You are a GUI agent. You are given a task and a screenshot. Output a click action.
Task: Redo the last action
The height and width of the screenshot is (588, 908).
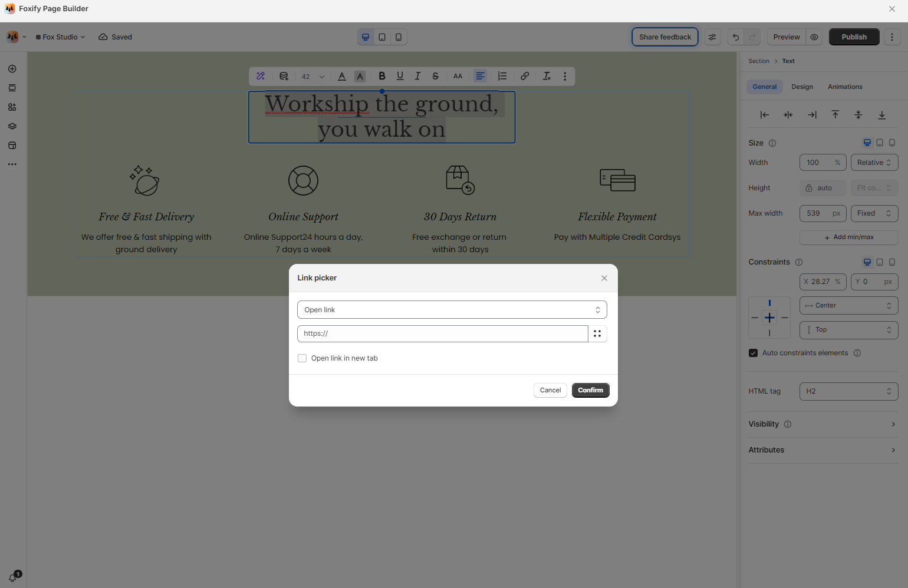[x=752, y=37]
